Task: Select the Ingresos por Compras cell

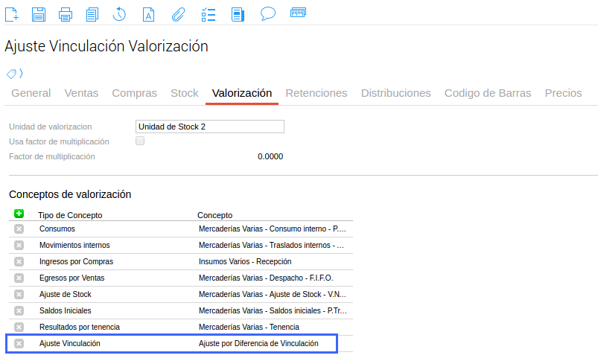Action: [76, 261]
